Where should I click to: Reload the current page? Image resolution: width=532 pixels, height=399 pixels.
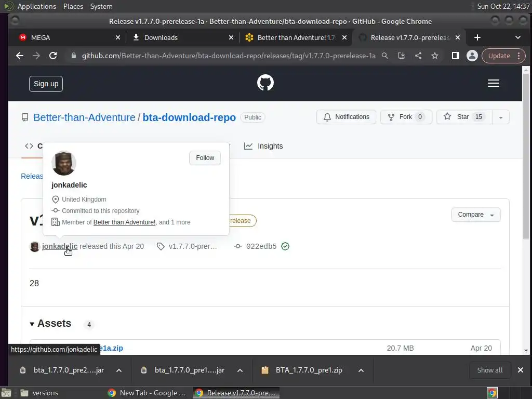point(53,56)
